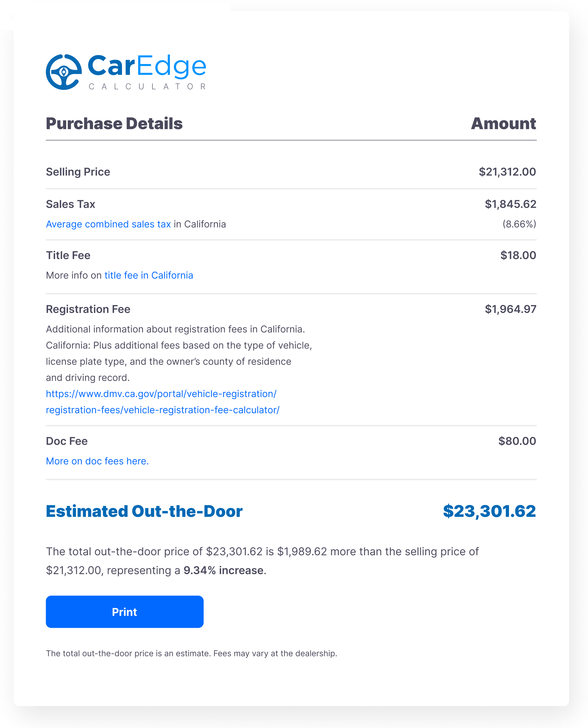Image resolution: width=588 pixels, height=728 pixels.
Task: Click the Selling Price amount $21,312.00
Action: click(507, 172)
